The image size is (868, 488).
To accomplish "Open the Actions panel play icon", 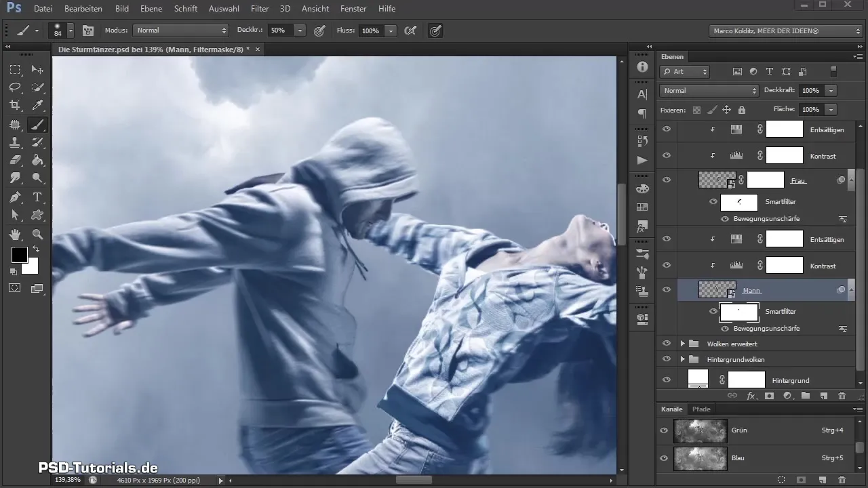I will pos(642,160).
